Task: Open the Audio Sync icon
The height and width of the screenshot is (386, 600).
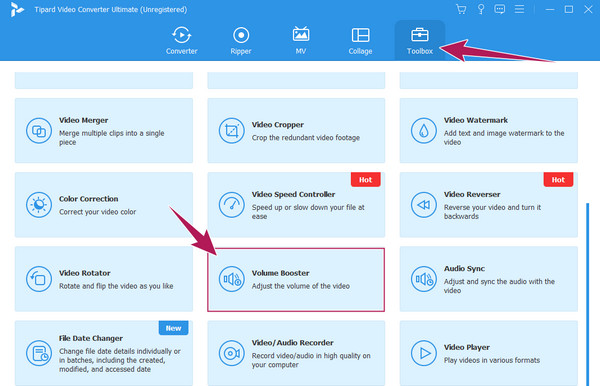Action: coord(424,279)
